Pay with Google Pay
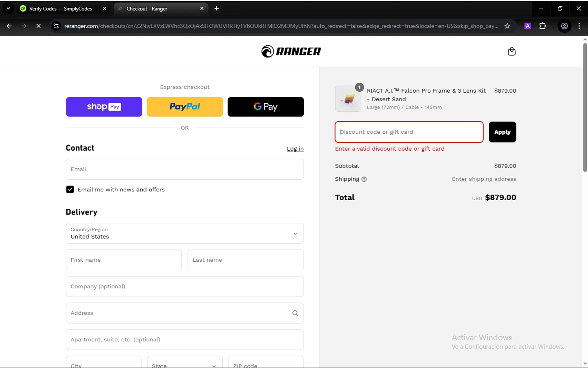Screen dimensions: 588x368 (266, 107)
